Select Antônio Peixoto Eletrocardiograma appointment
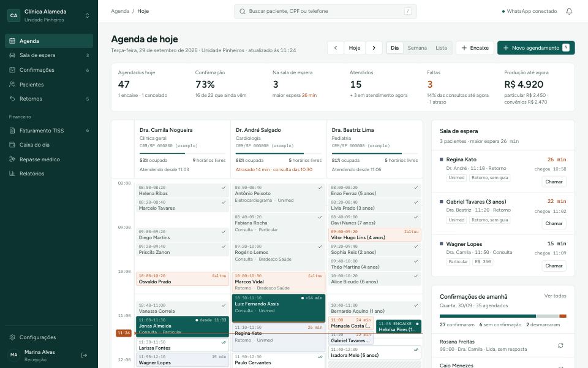 coord(279,197)
